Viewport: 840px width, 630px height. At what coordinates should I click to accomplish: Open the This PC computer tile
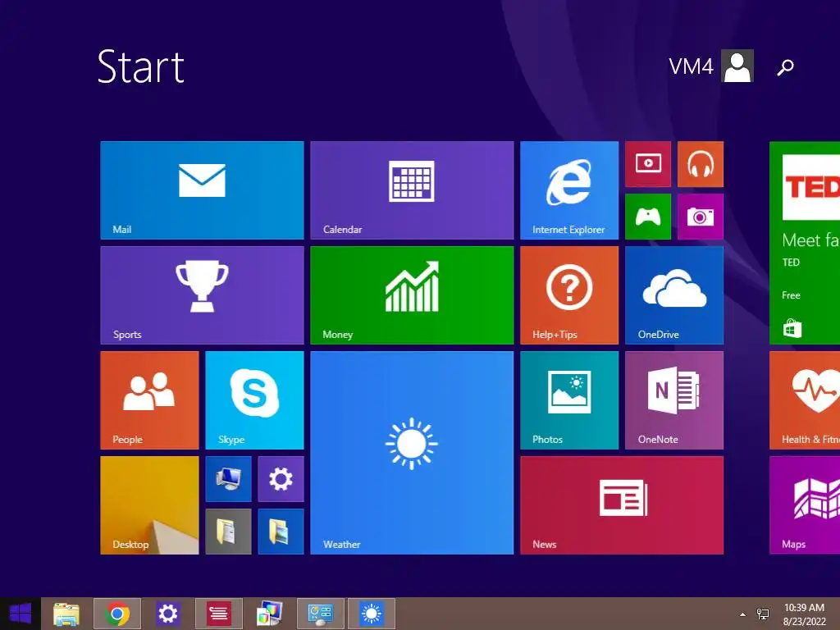point(228,479)
